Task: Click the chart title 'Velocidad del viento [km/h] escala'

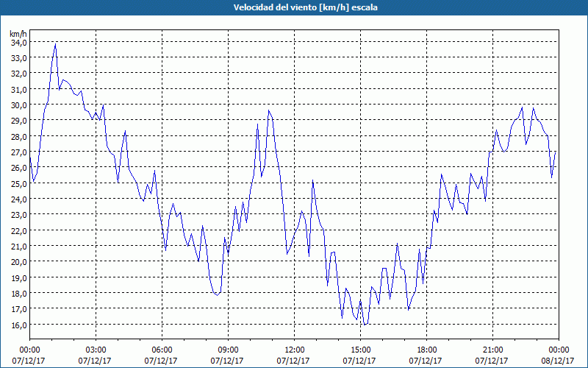Action: tap(305, 7)
